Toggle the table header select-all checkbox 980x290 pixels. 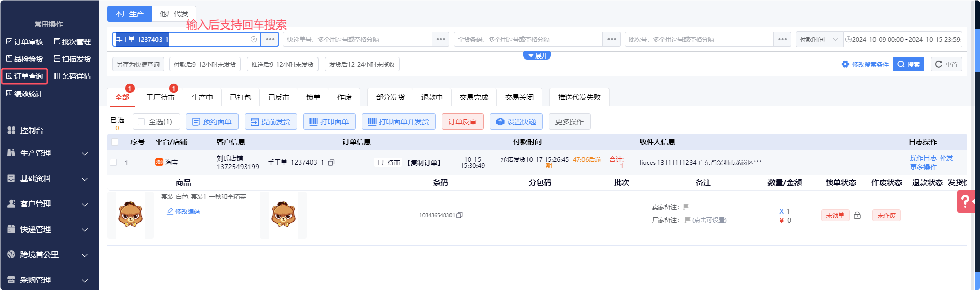point(115,142)
